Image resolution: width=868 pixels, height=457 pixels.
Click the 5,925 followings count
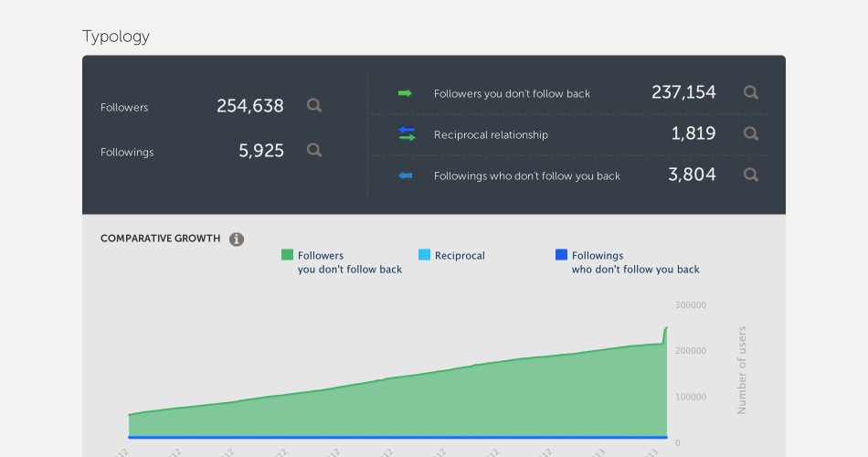pos(261,151)
